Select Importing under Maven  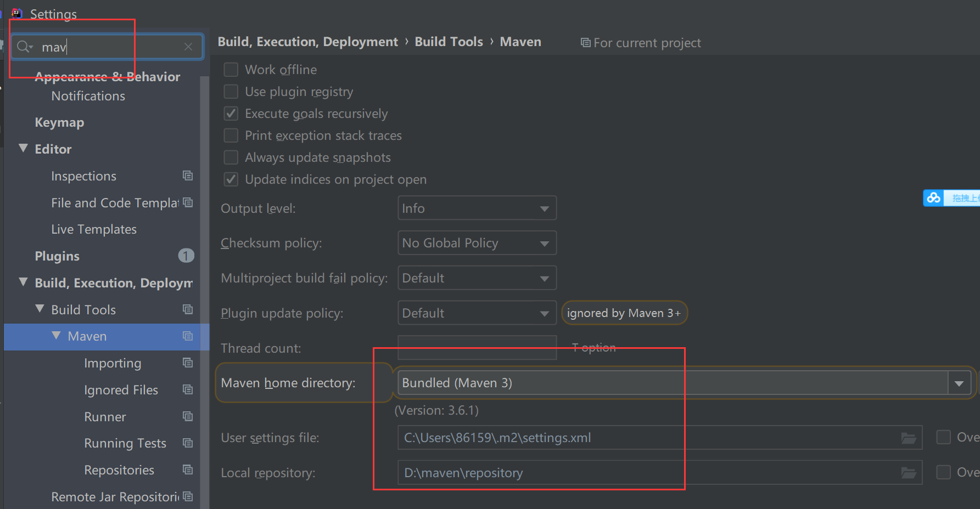tap(113, 363)
